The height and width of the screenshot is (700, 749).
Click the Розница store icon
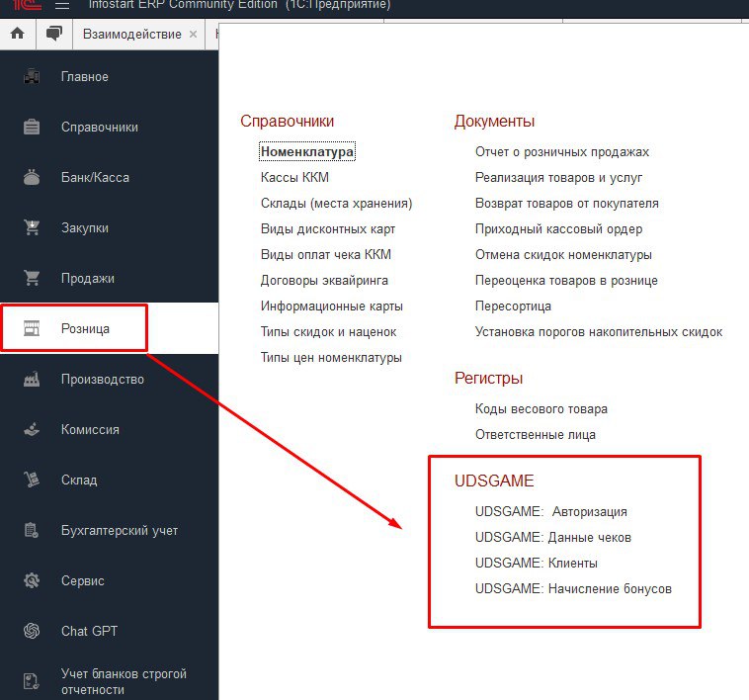[x=32, y=328]
